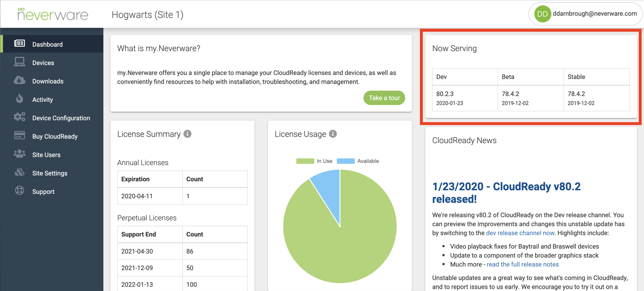Open the ddarnbrough@neverware.com account menu
This screenshot has width=644, height=291.
tap(585, 14)
